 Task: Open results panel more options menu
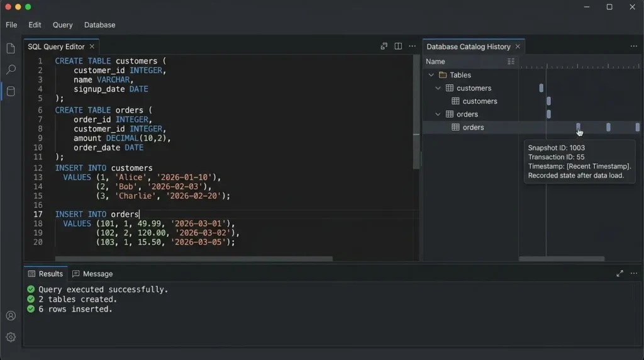(634, 273)
